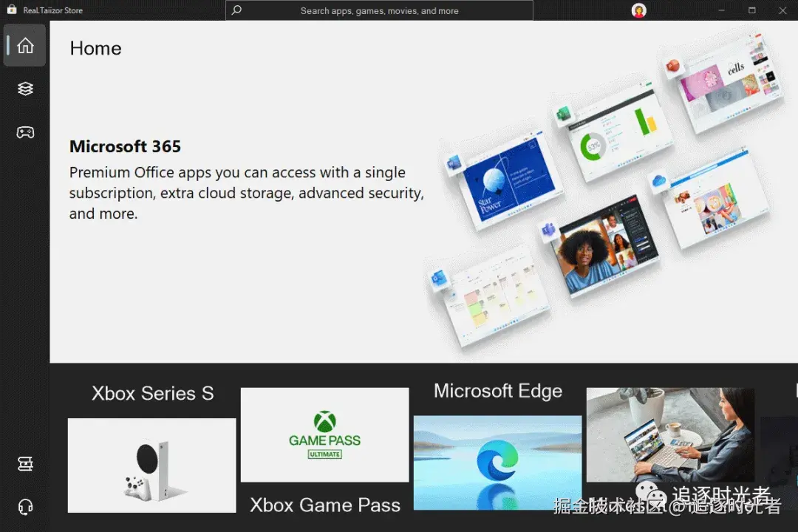This screenshot has width=798, height=532.
Task: Click the magnifier search icon
Action: pos(236,10)
